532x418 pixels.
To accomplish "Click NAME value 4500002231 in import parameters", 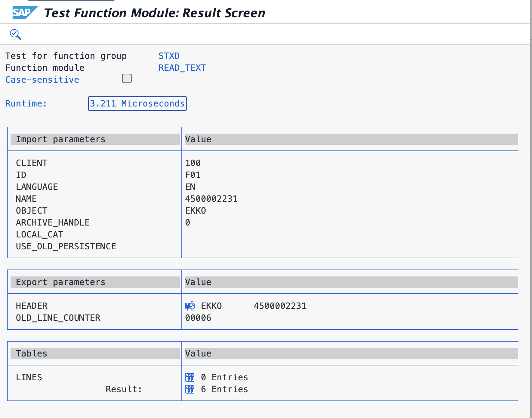I will pyautogui.click(x=211, y=199).
